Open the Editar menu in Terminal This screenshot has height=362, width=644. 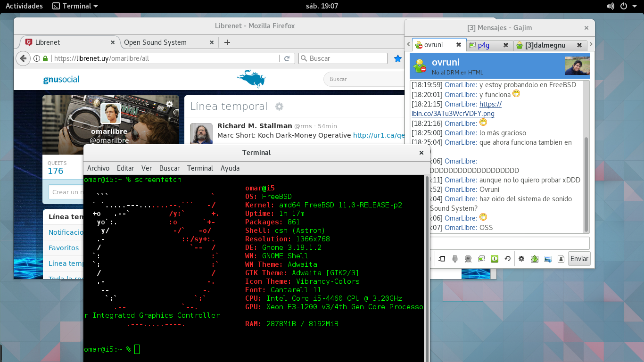click(x=125, y=168)
